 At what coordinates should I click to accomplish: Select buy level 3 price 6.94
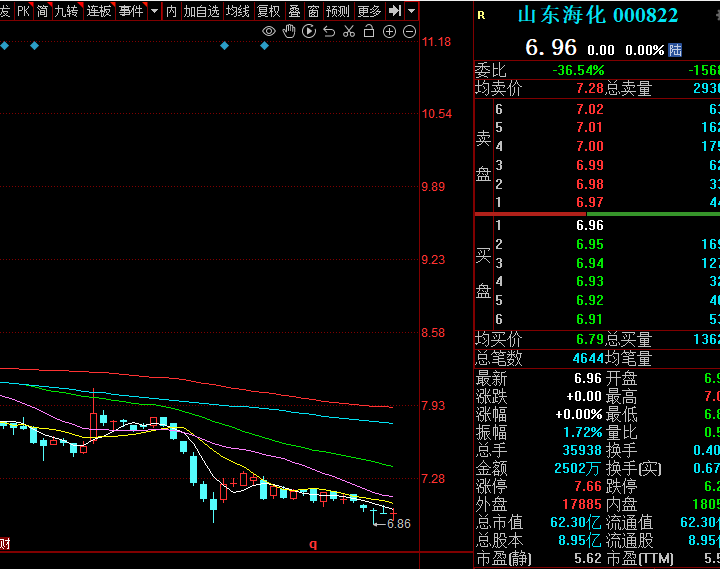coord(590,263)
